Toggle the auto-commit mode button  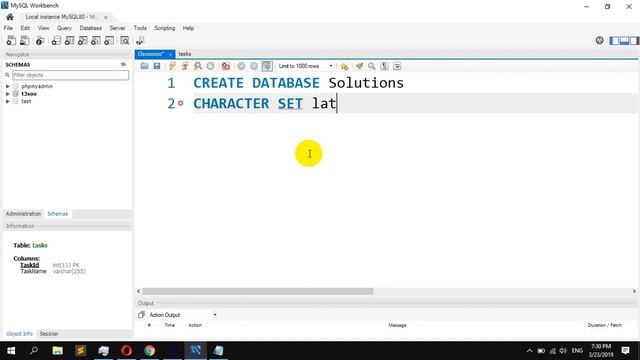pos(267,66)
